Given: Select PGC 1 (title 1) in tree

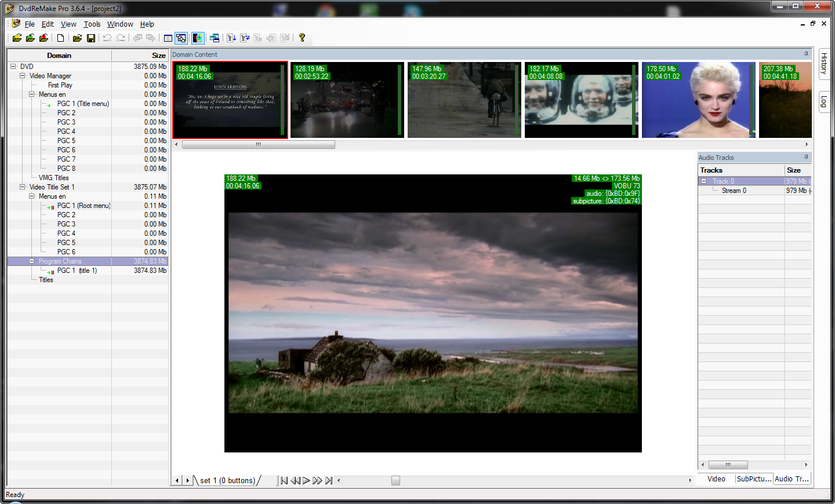Looking at the screenshot, I should (77, 271).
